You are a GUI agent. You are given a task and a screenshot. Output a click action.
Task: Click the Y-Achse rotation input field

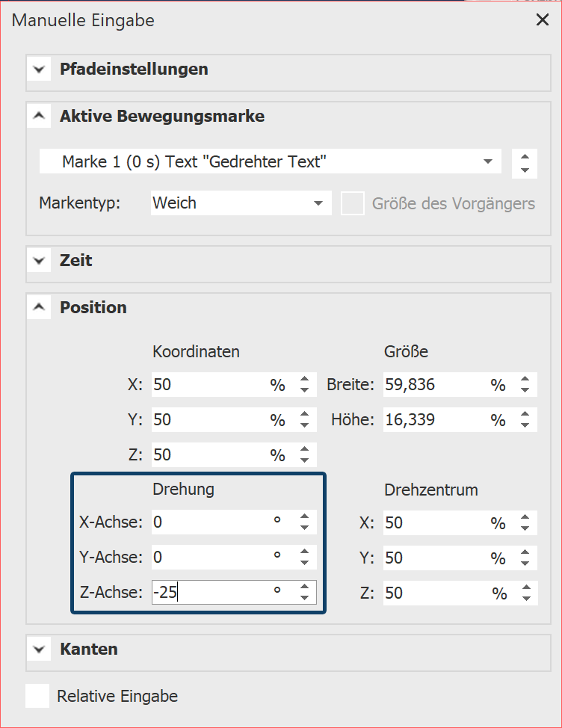(x=209, y=558)
